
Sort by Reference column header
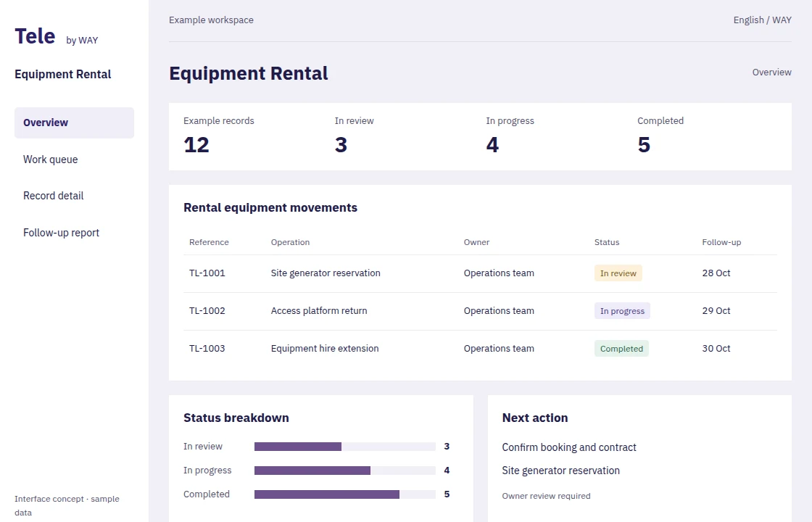[209, 242]
